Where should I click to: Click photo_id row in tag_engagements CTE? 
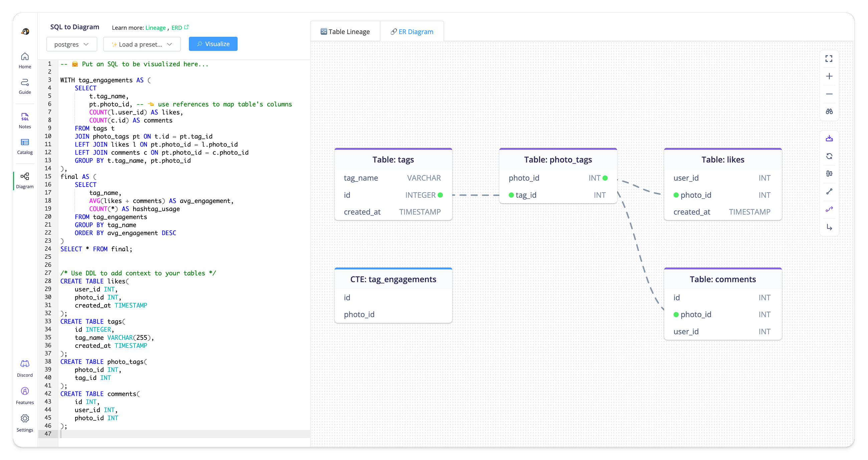click(x=393, y=314)
